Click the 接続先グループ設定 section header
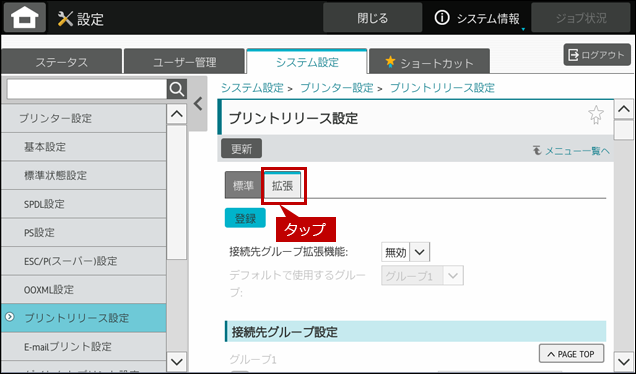This screenshot has height=374, width=636. (415, 332)
